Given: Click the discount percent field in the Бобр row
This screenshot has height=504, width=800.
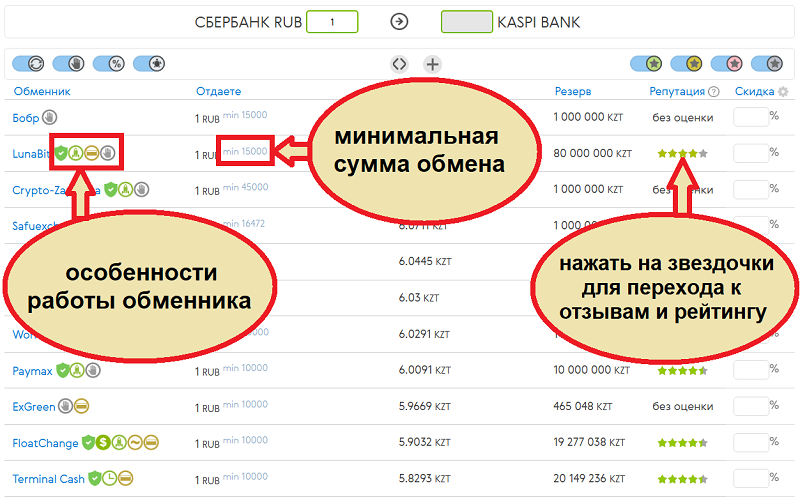Looking at the screenshot, I should [x=751, y=117].
